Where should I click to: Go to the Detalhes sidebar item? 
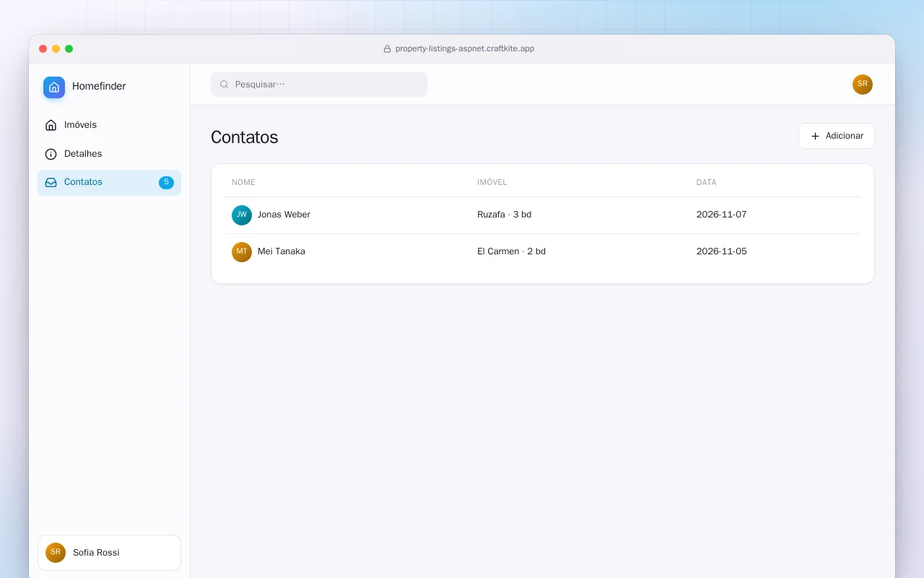(109, 154)
